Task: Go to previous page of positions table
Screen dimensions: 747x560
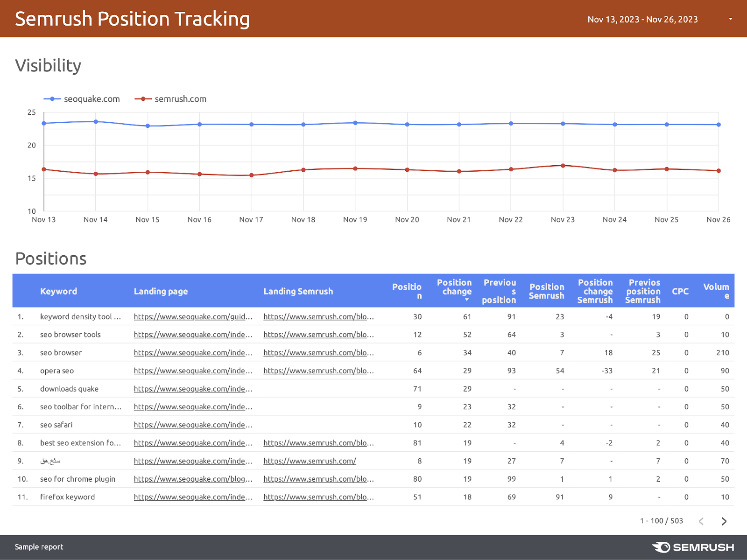Action: pyautogui.click(x=701, y=521)
